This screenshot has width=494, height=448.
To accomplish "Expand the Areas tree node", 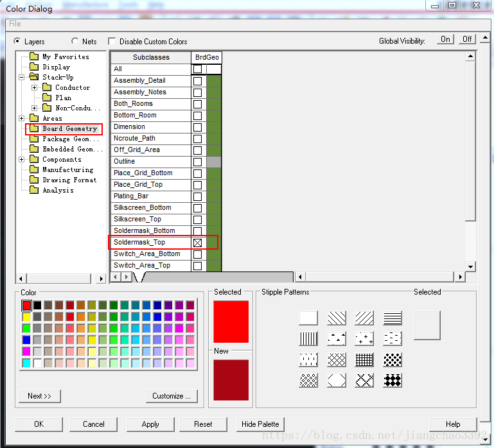I will 21,118.
